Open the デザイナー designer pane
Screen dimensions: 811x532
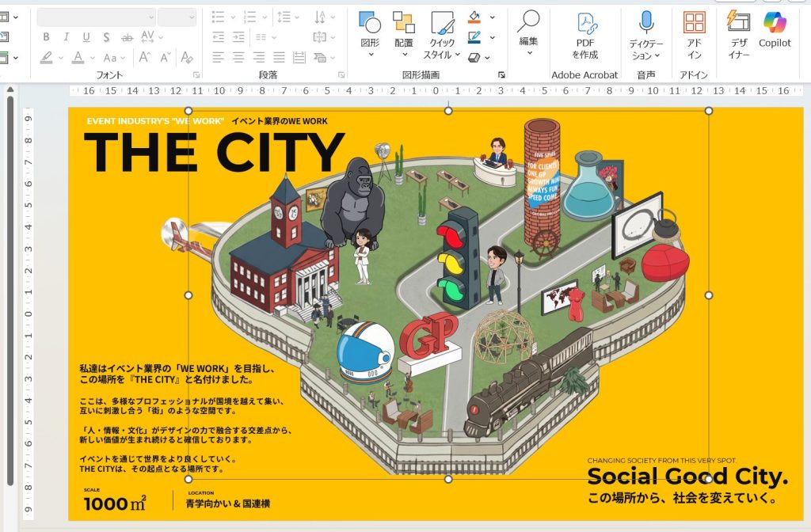[738, 22]
